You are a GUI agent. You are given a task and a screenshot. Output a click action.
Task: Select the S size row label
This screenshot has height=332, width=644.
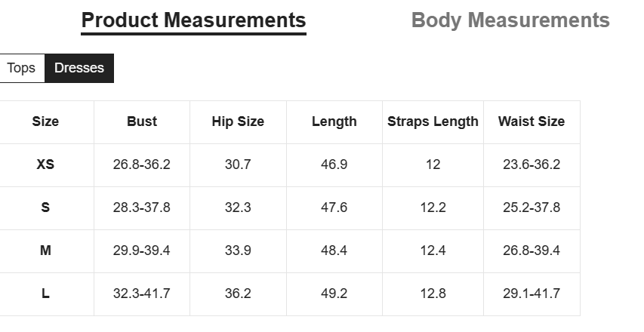click(45, 207)
